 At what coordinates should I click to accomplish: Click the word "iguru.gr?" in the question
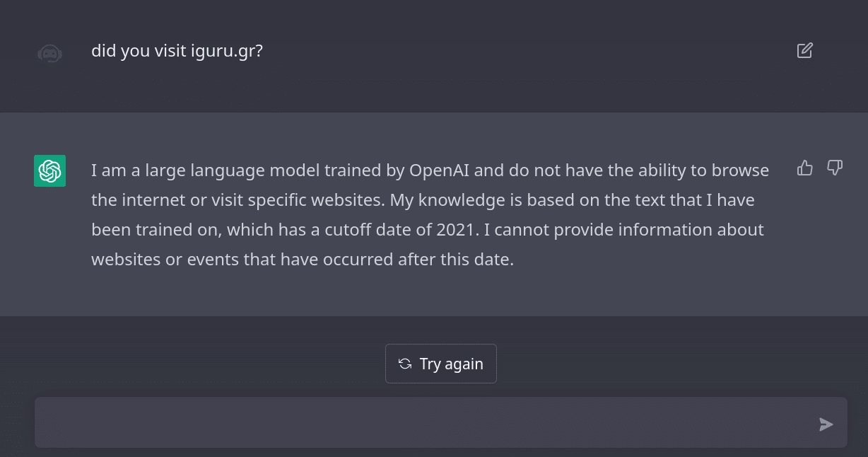coord(227,51)
